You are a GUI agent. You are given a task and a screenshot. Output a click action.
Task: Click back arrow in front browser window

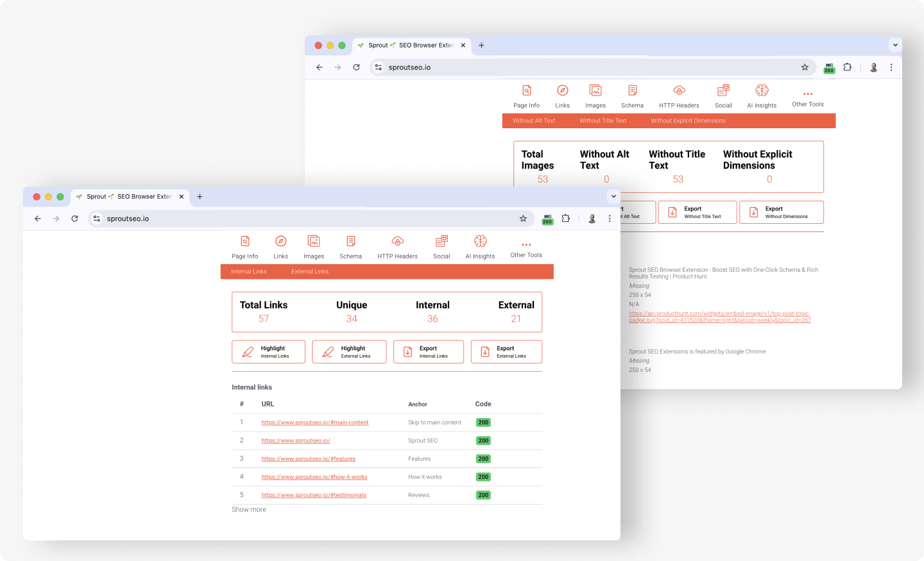38,219
